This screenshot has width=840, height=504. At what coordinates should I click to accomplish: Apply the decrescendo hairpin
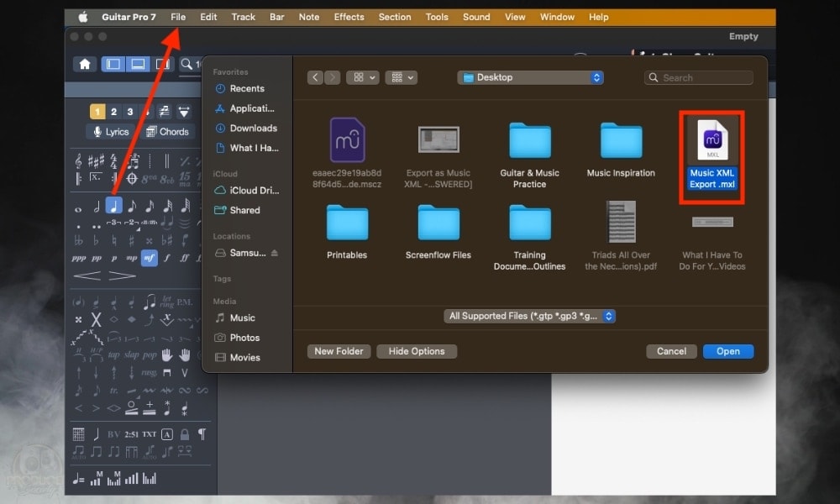(x=122, y=276)
